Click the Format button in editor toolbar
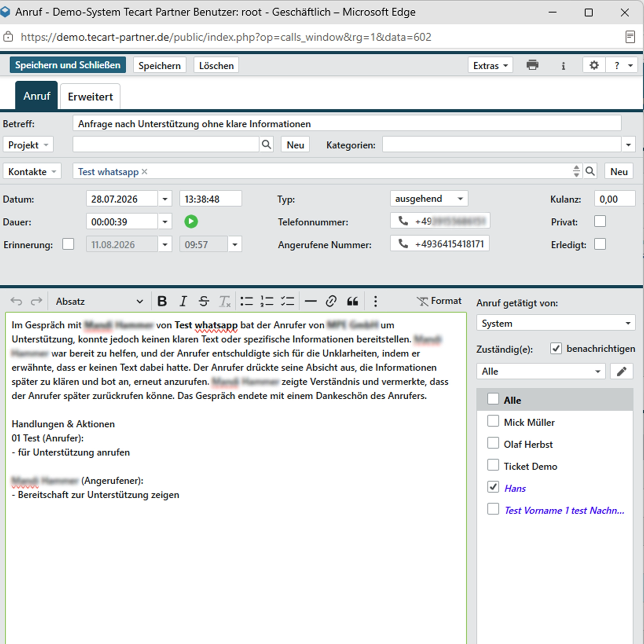The image size is (644, 644). click(x=439, y=301)
